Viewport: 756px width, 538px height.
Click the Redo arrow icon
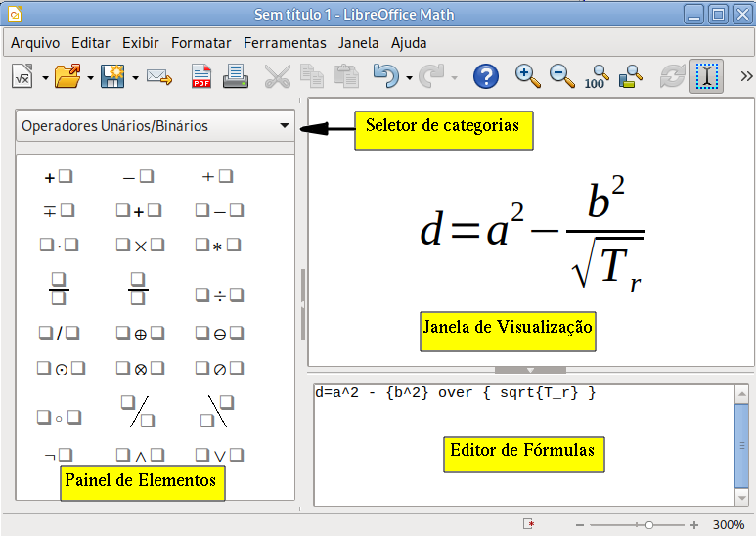pyautogui.click(x=431, y=76)
